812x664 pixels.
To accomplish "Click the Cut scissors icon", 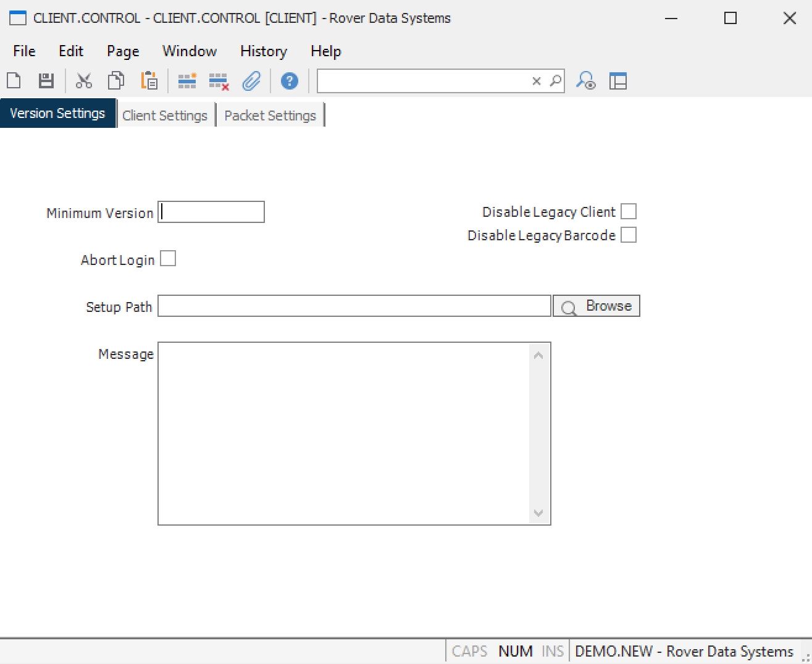I will (x=83, y=81).
